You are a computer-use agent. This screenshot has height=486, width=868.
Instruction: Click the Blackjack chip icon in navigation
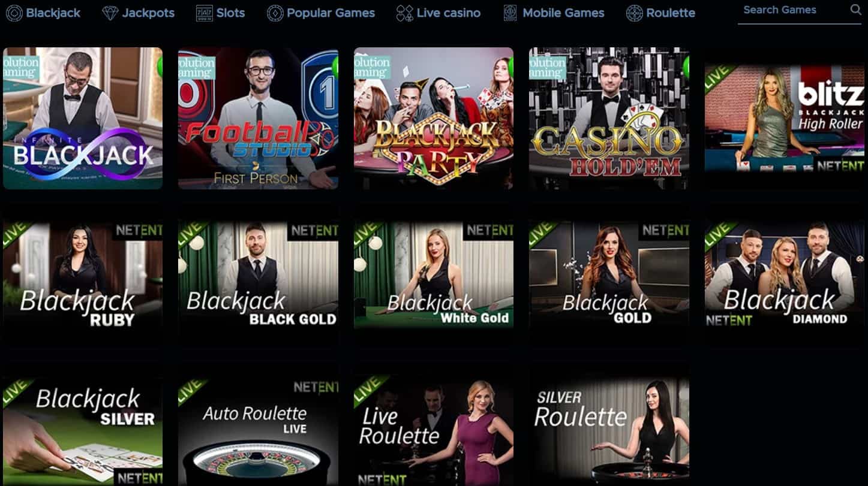click(x=14, y=13)
